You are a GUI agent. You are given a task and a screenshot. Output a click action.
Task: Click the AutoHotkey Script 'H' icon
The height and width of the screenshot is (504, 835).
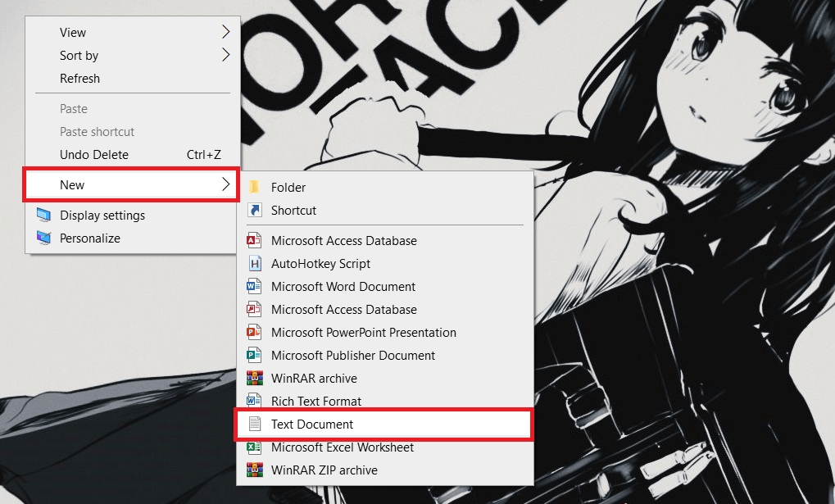click(x=255, y=264)
